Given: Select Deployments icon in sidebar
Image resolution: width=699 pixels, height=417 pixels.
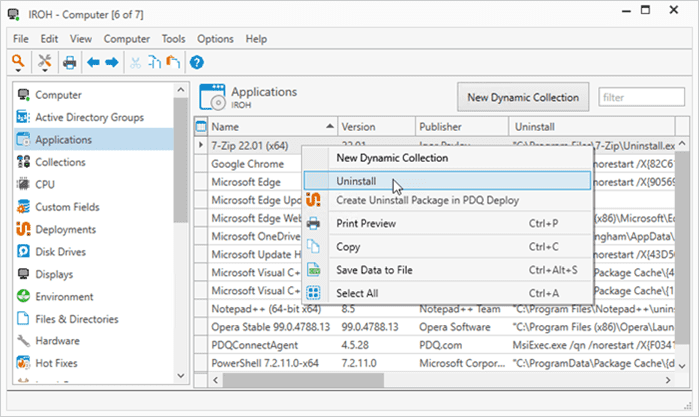Looking at the screenshot, I should [23, 229].
